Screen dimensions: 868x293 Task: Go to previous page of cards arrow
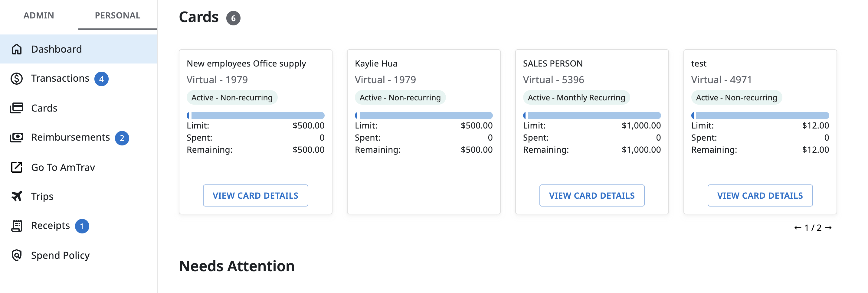pyautogui.click(x=798, y=228)
